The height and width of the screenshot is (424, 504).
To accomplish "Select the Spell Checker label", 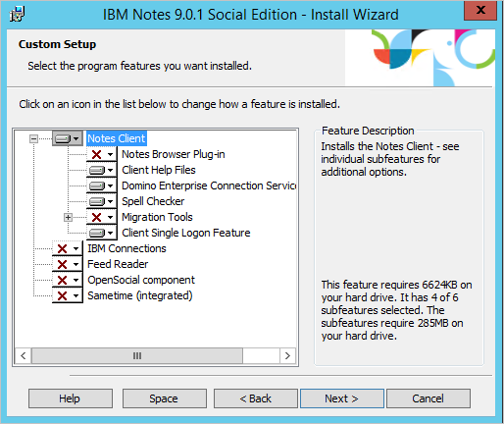I will click(x=153, y=201).
